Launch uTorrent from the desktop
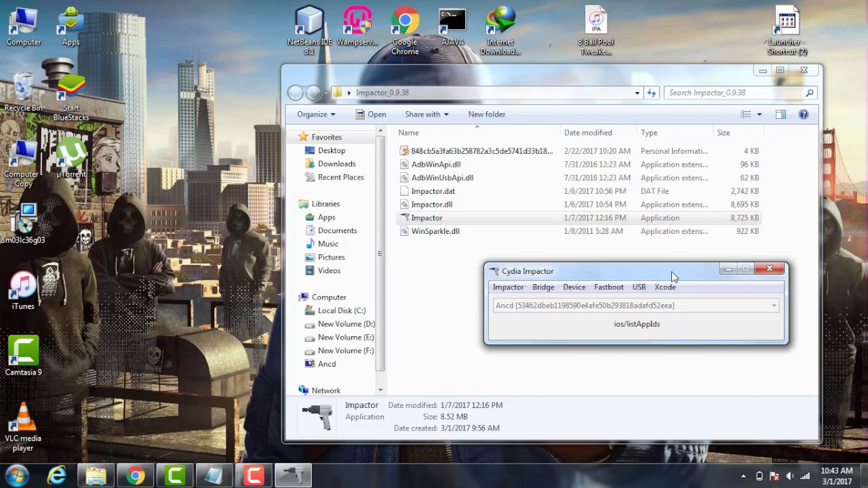Viewport: 868px width, 488px height. click(71, 159)
